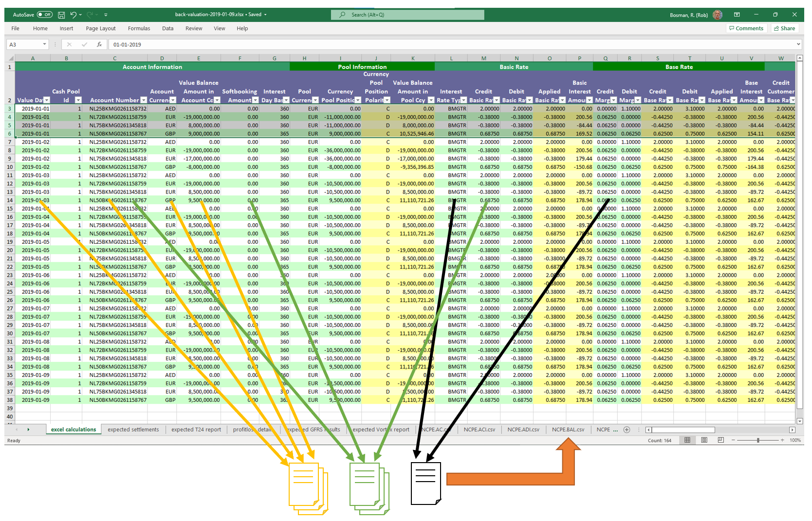Open Interest Day Basis filter dropdown

(286, 100)
